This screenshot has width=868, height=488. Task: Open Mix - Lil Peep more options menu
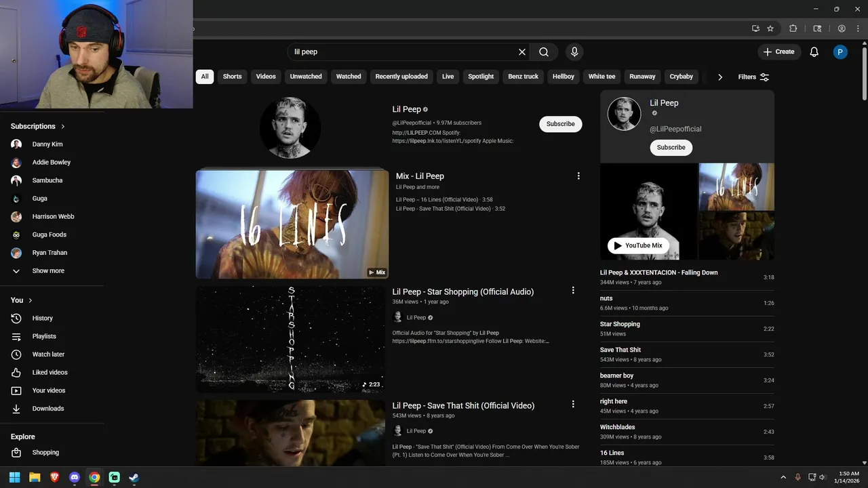(578, 176)
